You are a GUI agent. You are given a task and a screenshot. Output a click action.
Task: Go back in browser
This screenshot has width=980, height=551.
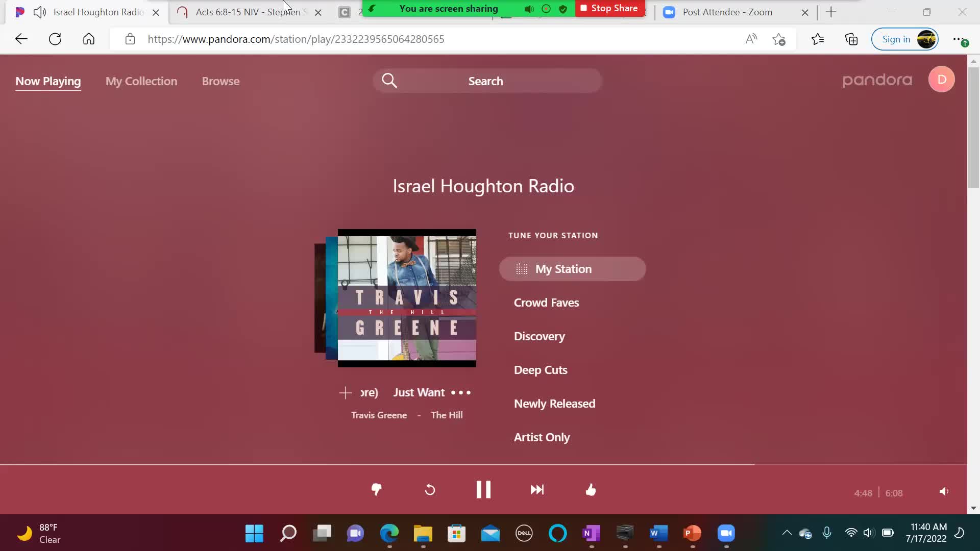(21, 39)
